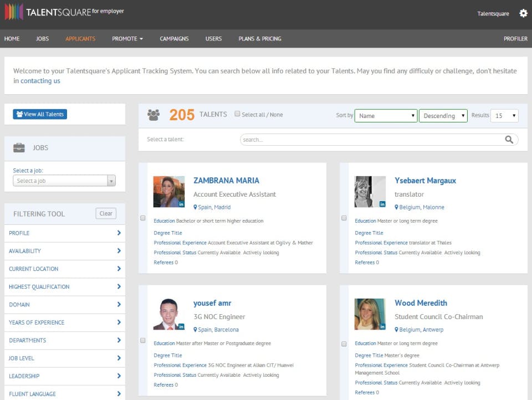Click LinkedIn badge on Zambrana Maria's photo
The image size is (532, 400).
181,204
